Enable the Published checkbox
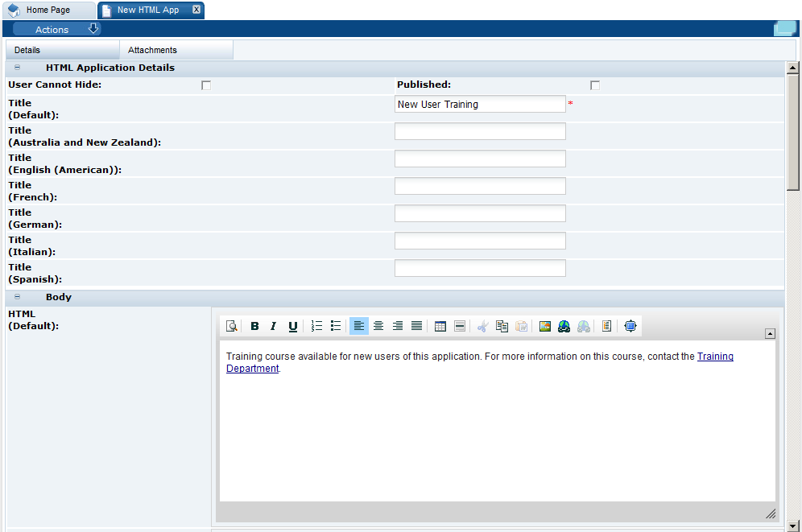802x532 pixels. tap(595, 85)
